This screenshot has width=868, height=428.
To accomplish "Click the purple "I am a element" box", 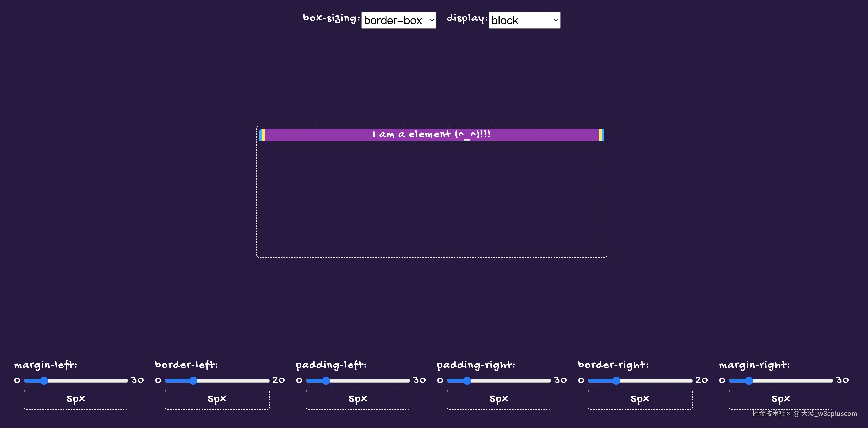I will click(431, 135).
